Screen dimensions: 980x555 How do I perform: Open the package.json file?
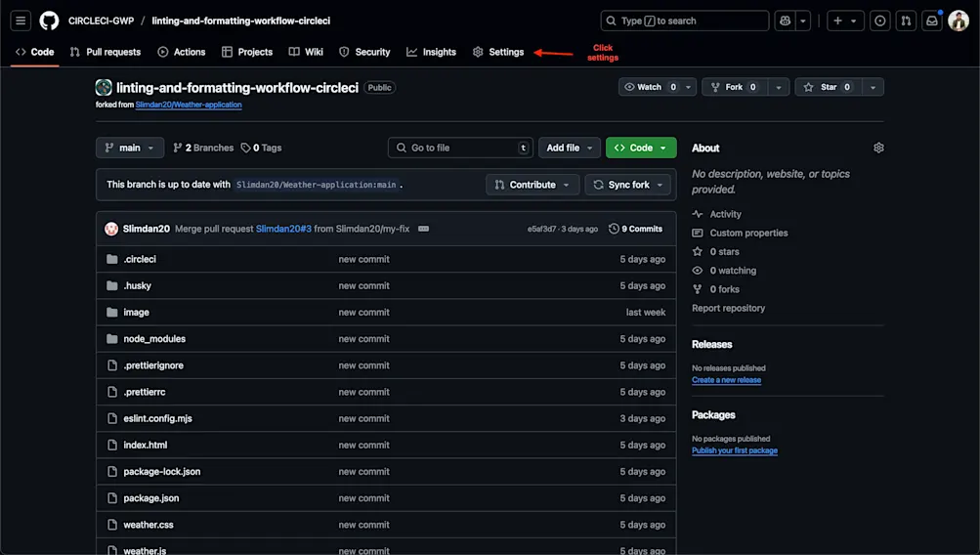click(151, 498)
